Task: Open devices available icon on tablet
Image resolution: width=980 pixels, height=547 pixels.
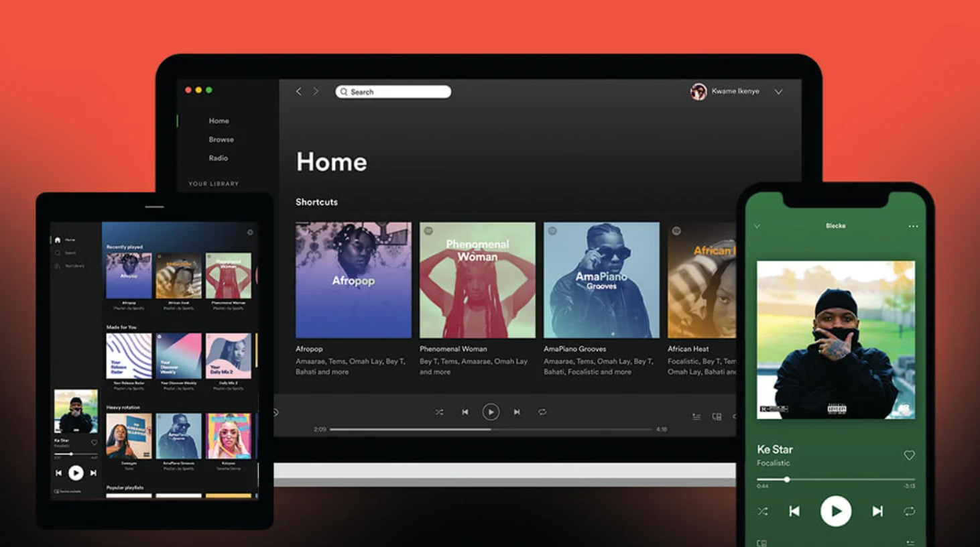Action: pos(57,491)
